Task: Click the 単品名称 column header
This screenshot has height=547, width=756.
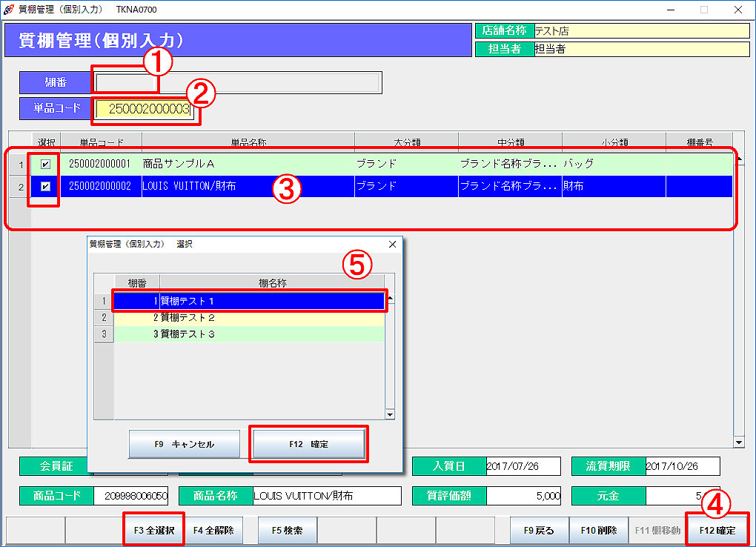Action: pyautogui.click(x=248, y=142)
